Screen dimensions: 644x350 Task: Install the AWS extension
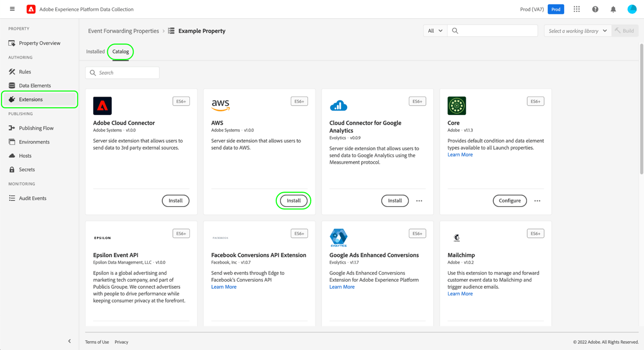point(294,200)
